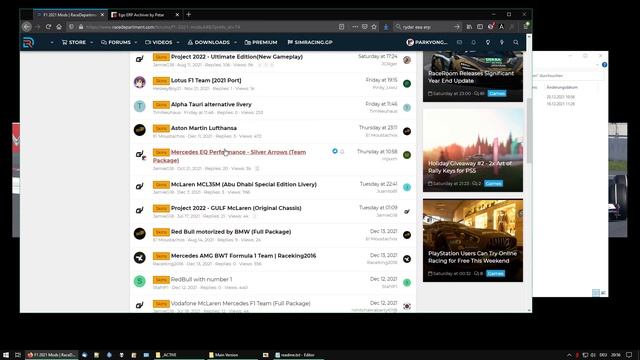
Task: Open the Red Bull motorized by BMW thread
Action: click(x=231, y=232)
